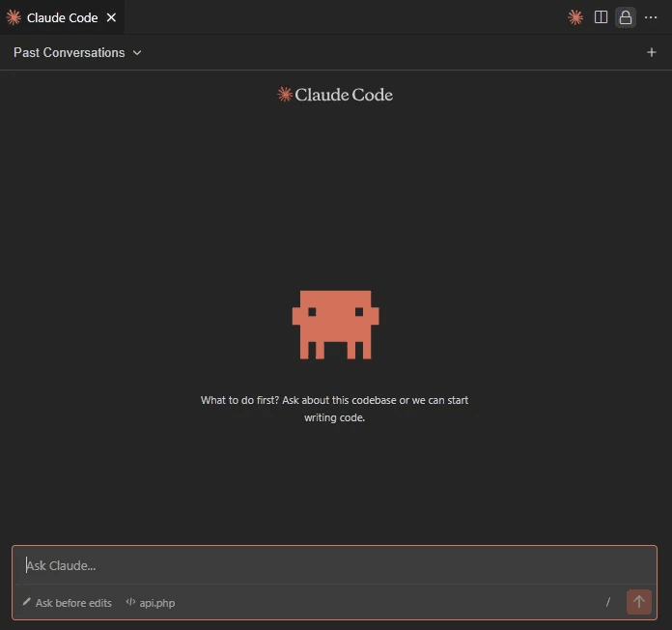Click the 'What to do first?' prompt text
The width and height of the screenshot is (672, 630).
tap(334, 409)
